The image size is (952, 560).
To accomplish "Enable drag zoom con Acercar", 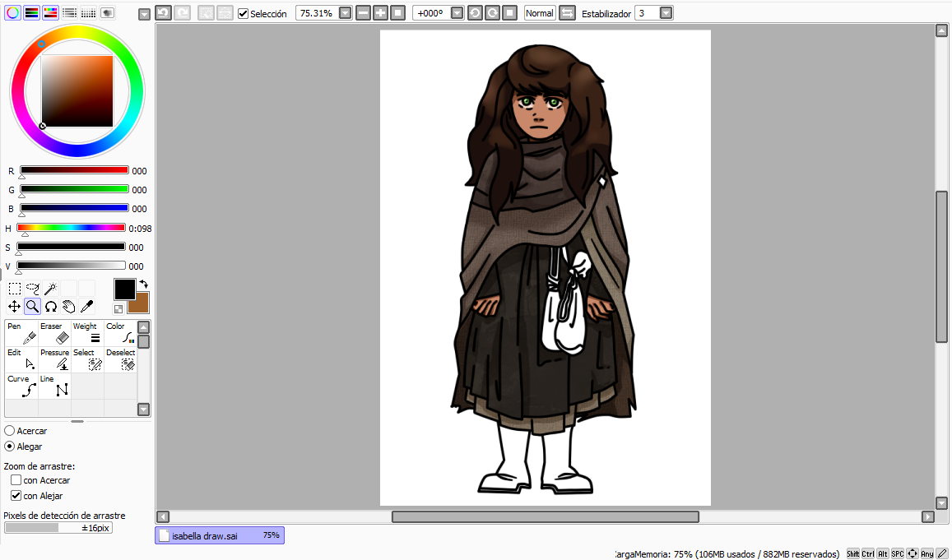I will point(16,480).
